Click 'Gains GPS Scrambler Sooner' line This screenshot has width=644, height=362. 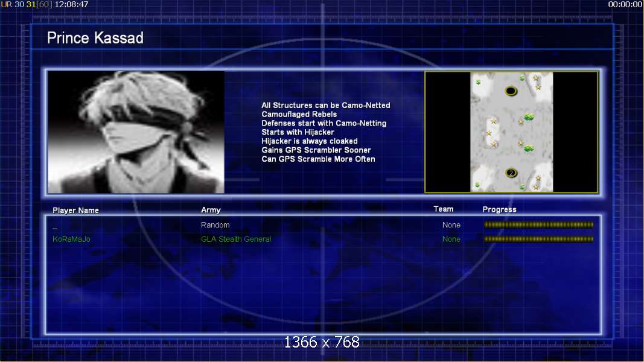coord(316,150)
